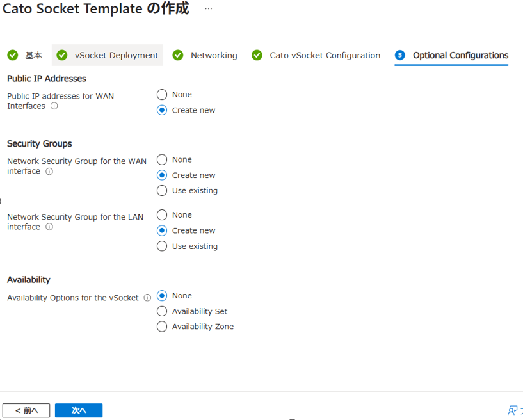Image resolution: width=523 pixels, height=420 pixels.
Task: Choose Use existing for LAN Security Group
Action: 162,246
